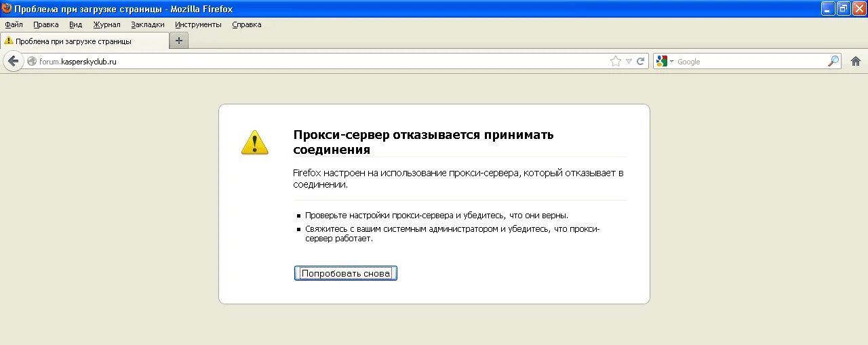Open URL history dropdown arrow

(629, 61)
